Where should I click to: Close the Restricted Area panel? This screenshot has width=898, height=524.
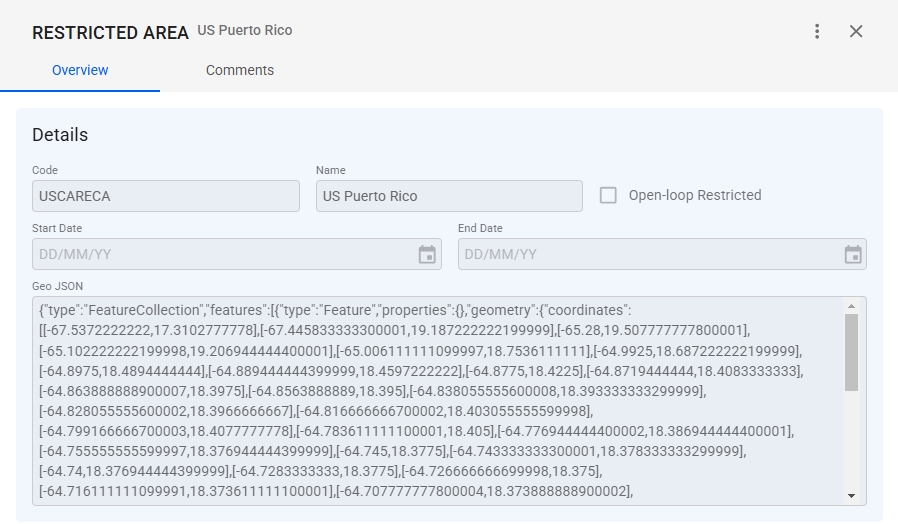point(856,31)
